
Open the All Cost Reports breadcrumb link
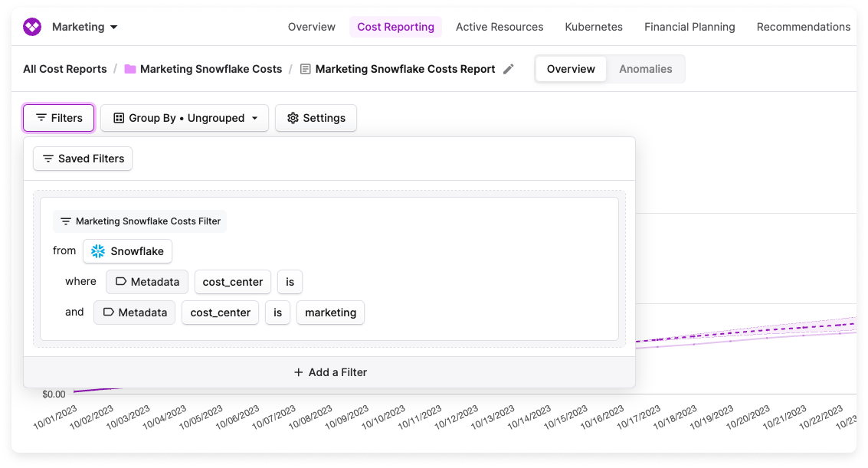pos(65,69)
